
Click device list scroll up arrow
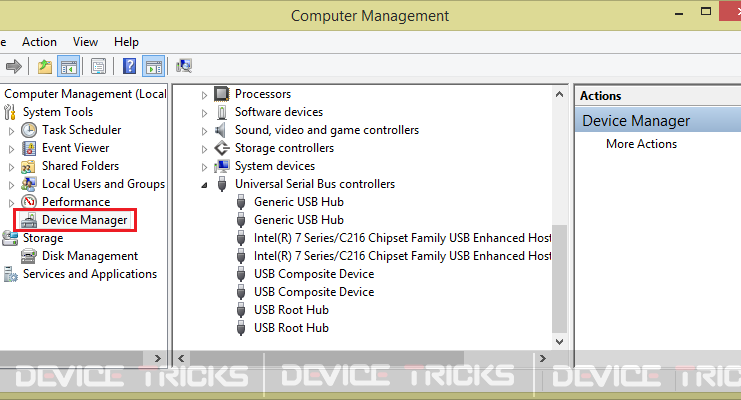560,94
